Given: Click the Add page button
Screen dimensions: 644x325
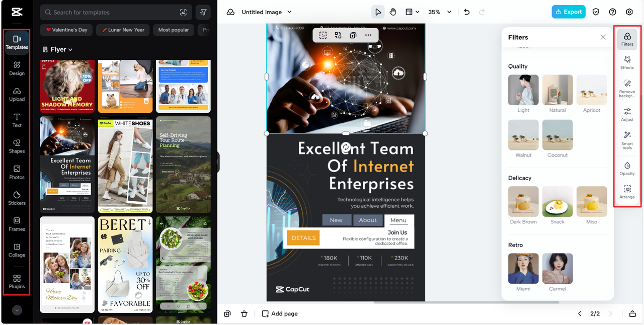Looking at the screenshot, I should pyautogui.click(x=280, y=313).
